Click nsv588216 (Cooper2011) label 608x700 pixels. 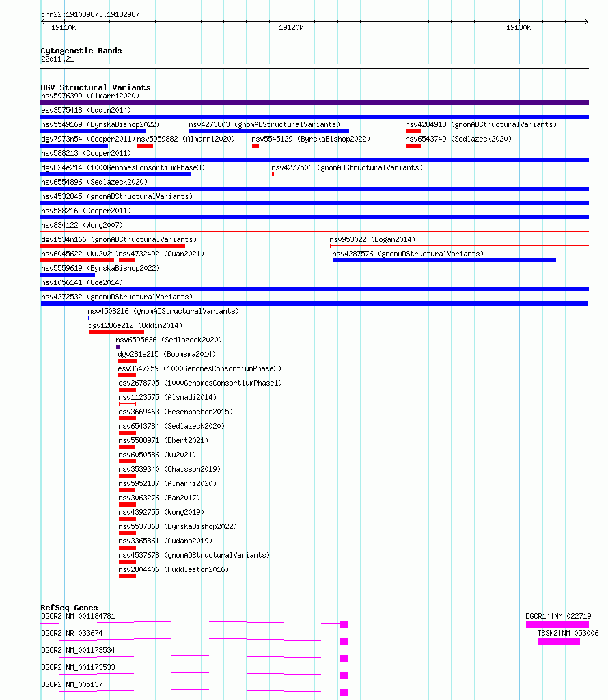(x=86, y=211)
